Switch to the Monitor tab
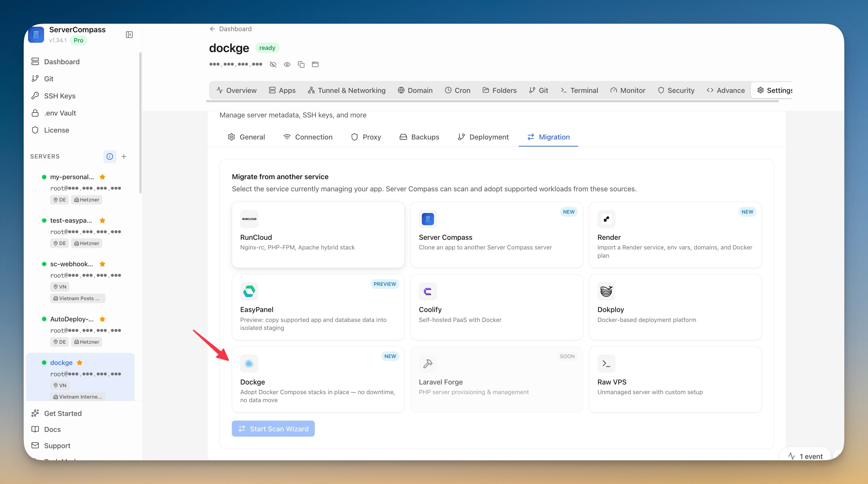This screenshot has height=484, width=868. 628,90
